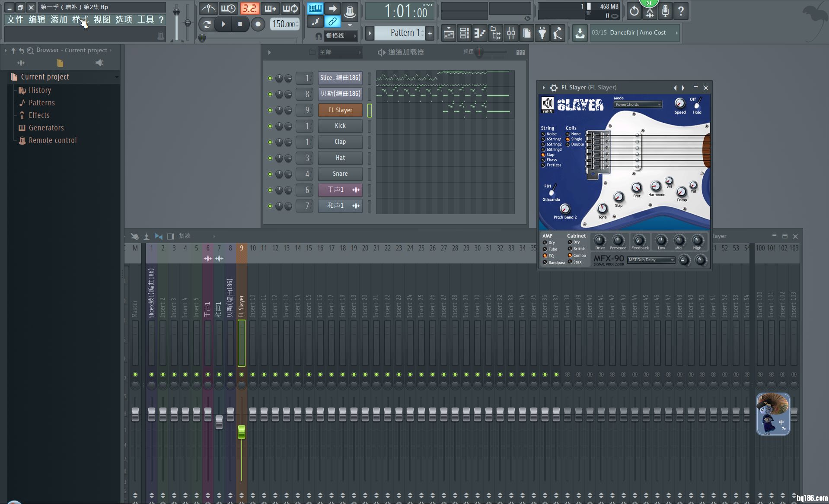Open the 视图 menu
This screenshot has width=829, height=504.
[x=102, y=19]
